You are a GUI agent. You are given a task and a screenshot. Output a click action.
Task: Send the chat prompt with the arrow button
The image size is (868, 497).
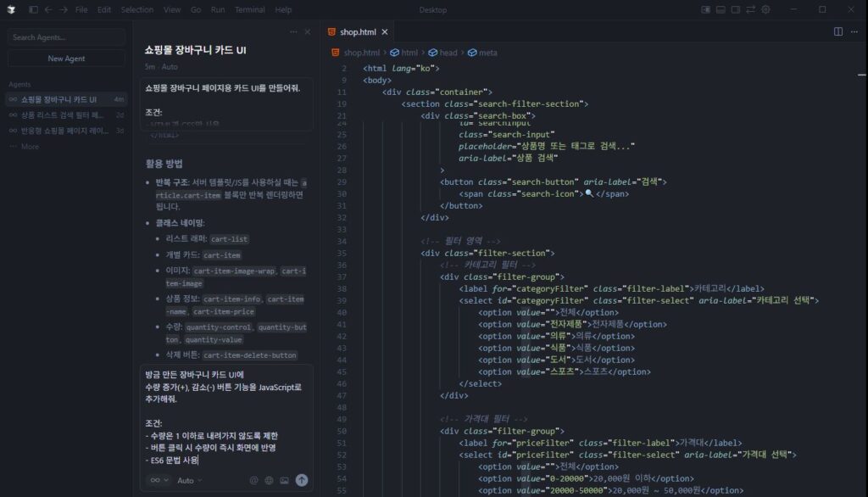302,479
